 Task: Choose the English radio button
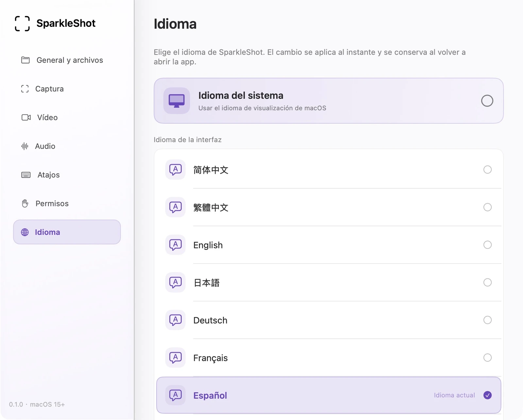pos(487,245)
